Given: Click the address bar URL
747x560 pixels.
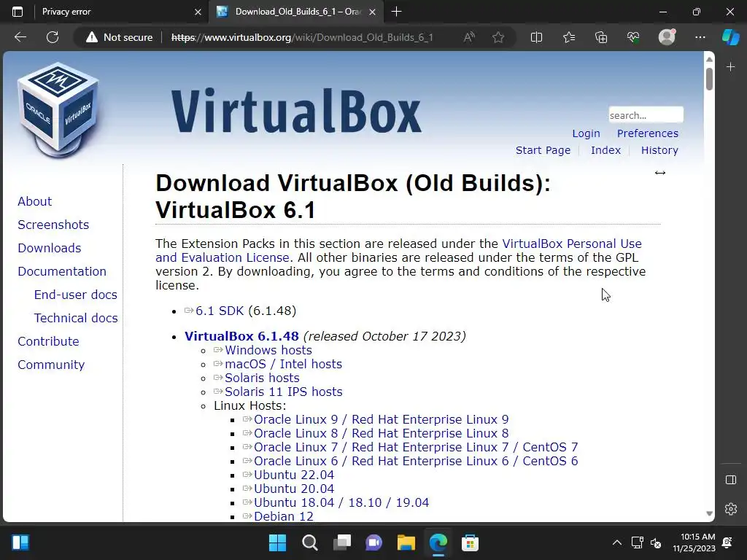Looking at the screenshot, I should coord(302,37).
